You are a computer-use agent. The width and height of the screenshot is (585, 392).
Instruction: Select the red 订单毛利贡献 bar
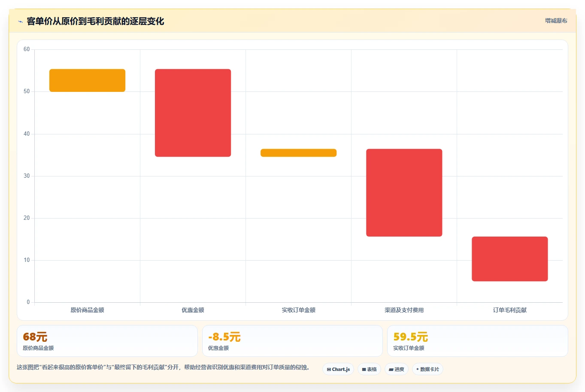509,259
